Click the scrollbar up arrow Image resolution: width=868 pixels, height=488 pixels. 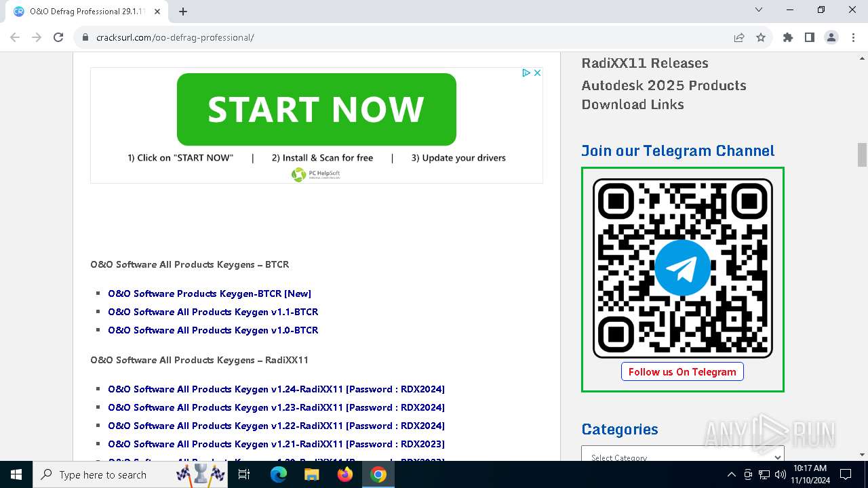pos(862,58)
